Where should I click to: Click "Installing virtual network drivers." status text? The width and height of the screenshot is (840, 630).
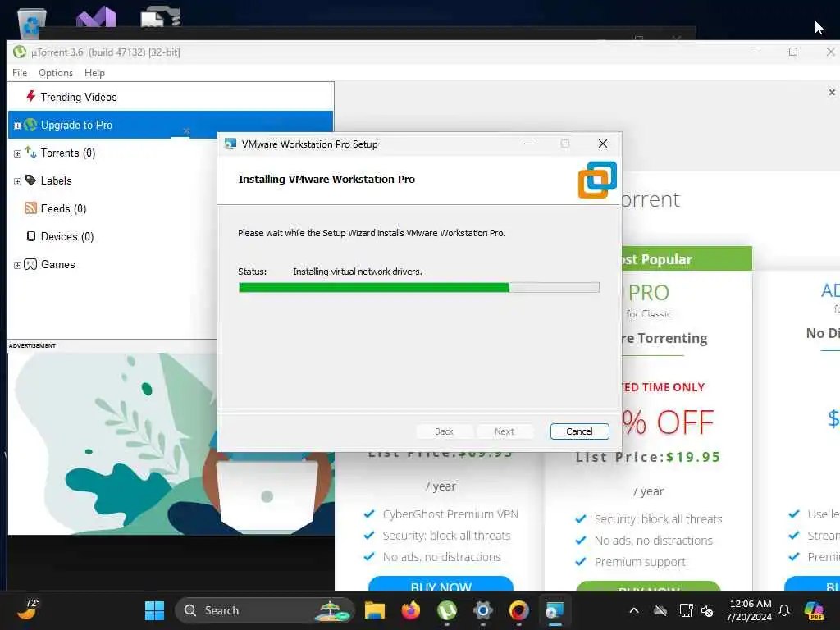coord(358,272)
